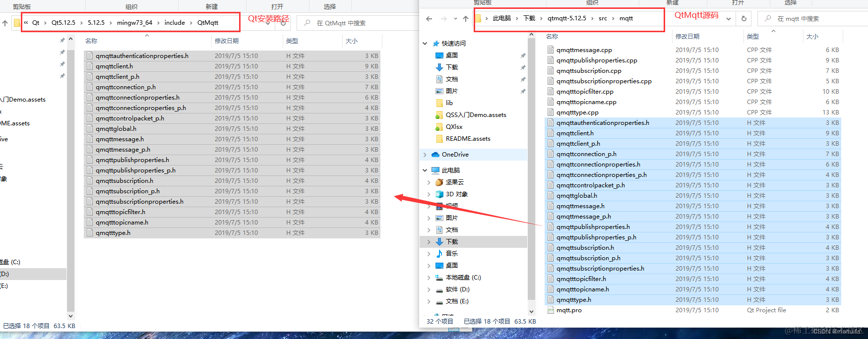Click the navigation pane scrollbar down arrow in the mqtt window
This screenshot has height=339, width=868.
tap(531, 312)
